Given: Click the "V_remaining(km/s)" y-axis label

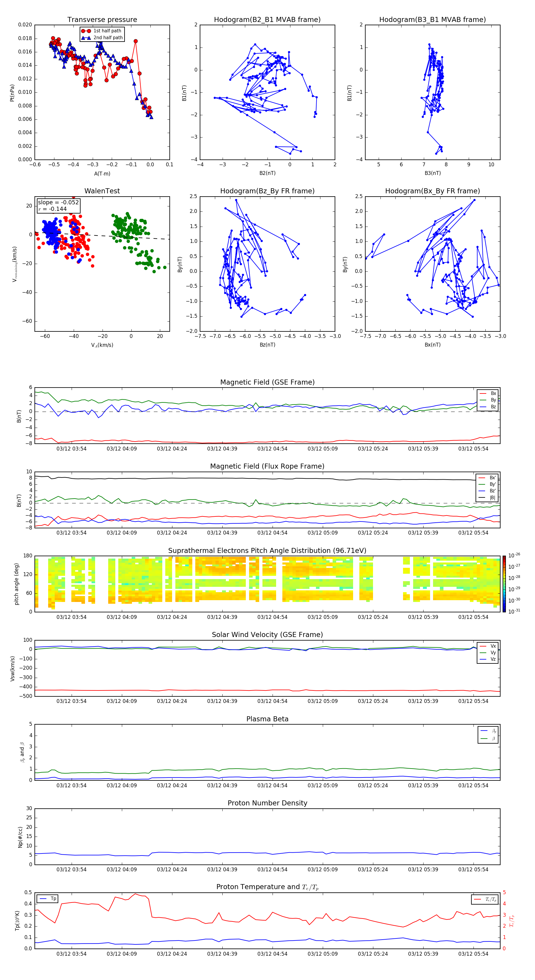Looking at the screenshot, I should click(15, 264).
